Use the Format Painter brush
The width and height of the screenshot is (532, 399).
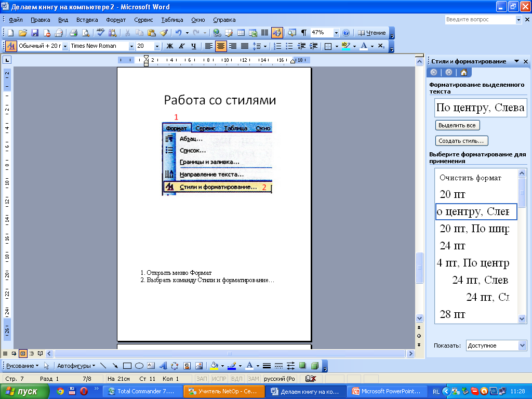click(x=164, y=33)
